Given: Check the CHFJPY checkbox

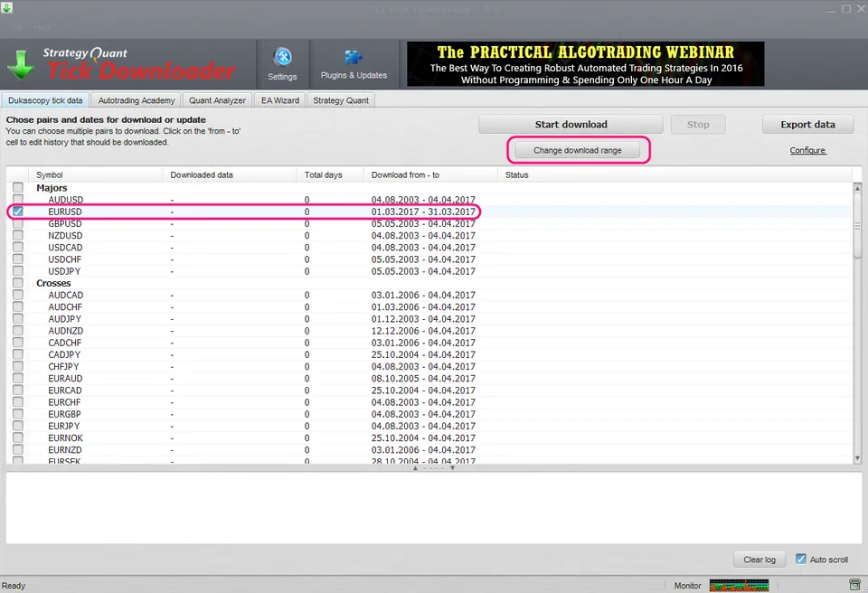Looking at the screenshot, I should tap(18, 366).
